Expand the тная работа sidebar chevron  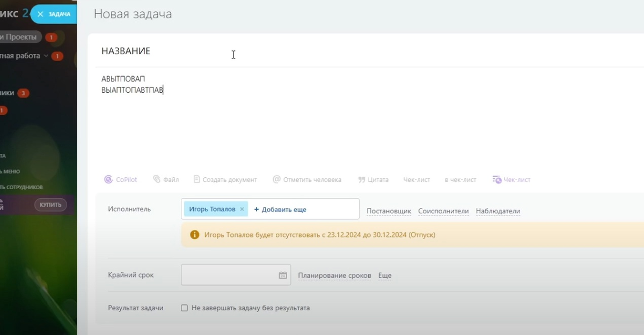pyautogui.click(x=46, y=56)
